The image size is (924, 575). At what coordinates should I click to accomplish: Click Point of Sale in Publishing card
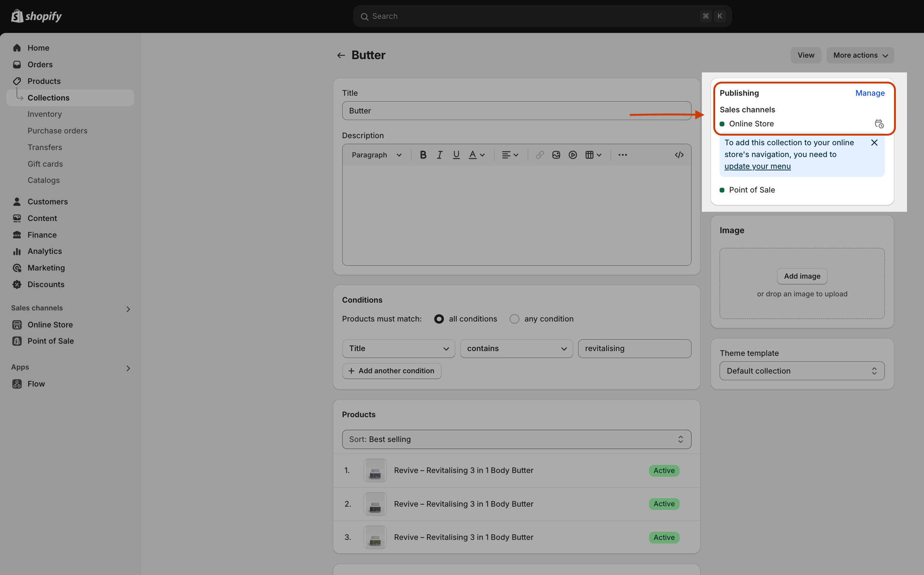752,190
